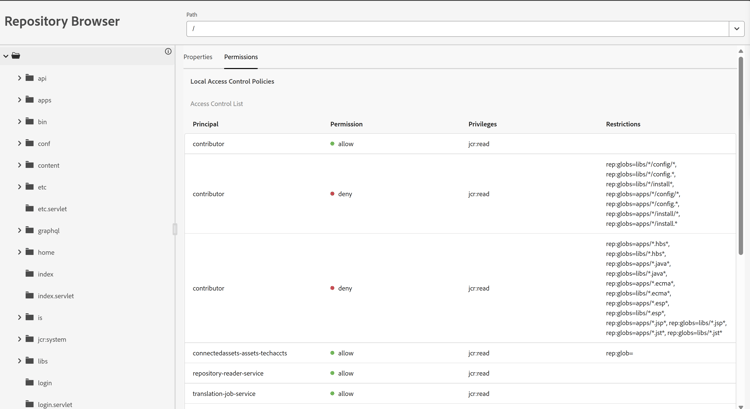
Task: Expand the jcr:system folder chevron
Action: click(x=20, y=339)
